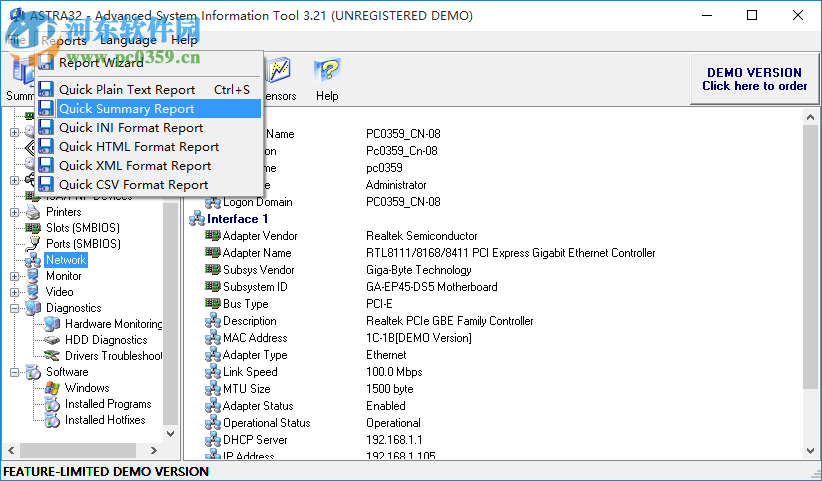The height and width of the screenshot is (481, 822).
Task: Collapse the Software tree node
Action: [15, 373]
